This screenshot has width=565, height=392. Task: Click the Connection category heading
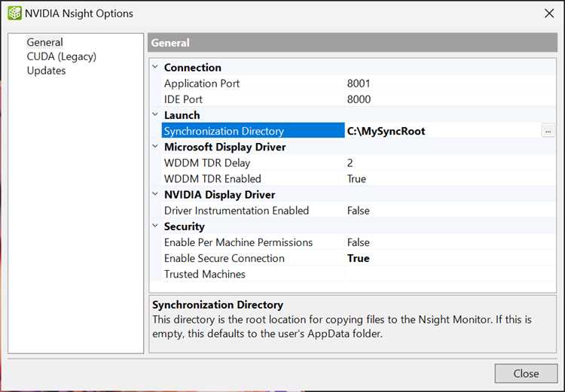coord(192,67)
